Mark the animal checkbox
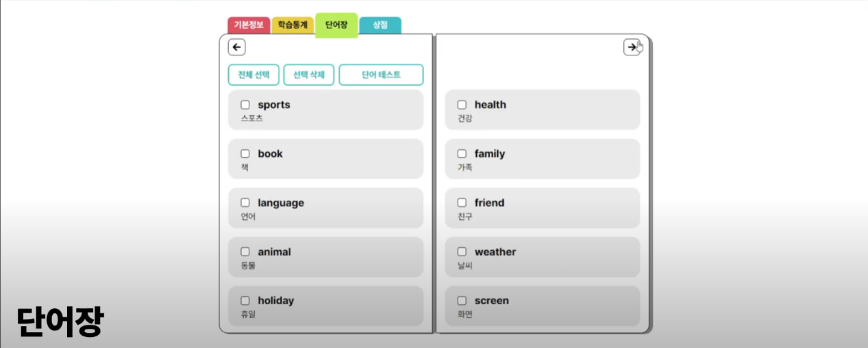This screenshot has width=868, height=348. point(245,252)
